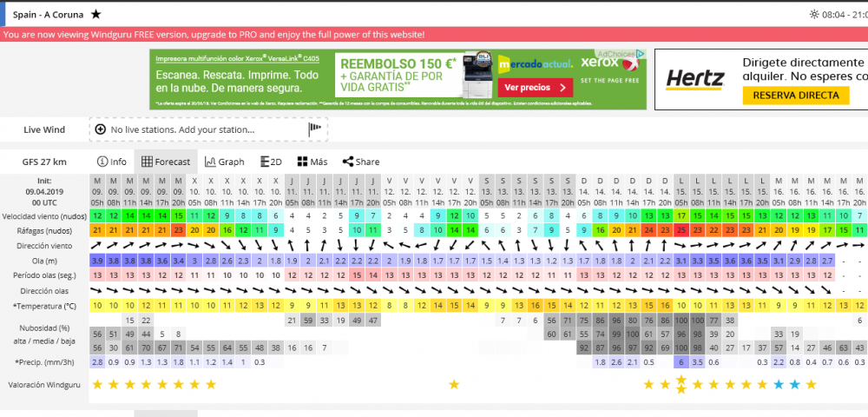The height and width of the screenshot is (417, 868).
Task: Switch to the 2D view
Action: pos(271,162)
